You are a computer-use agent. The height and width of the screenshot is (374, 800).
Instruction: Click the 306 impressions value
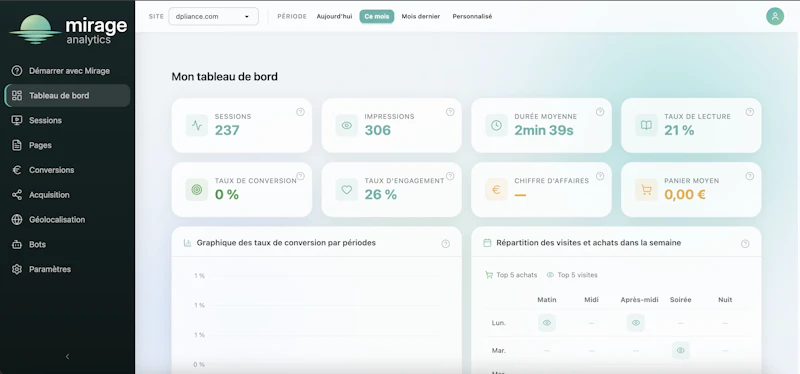pos(378,131)
